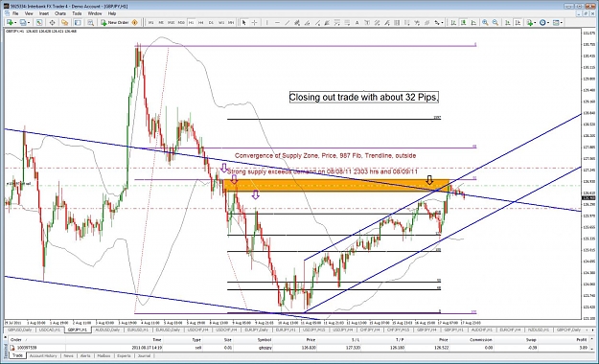Select the arrow Cursor tool
Screen dimensions: 599x364
click(x=243, y=23)
